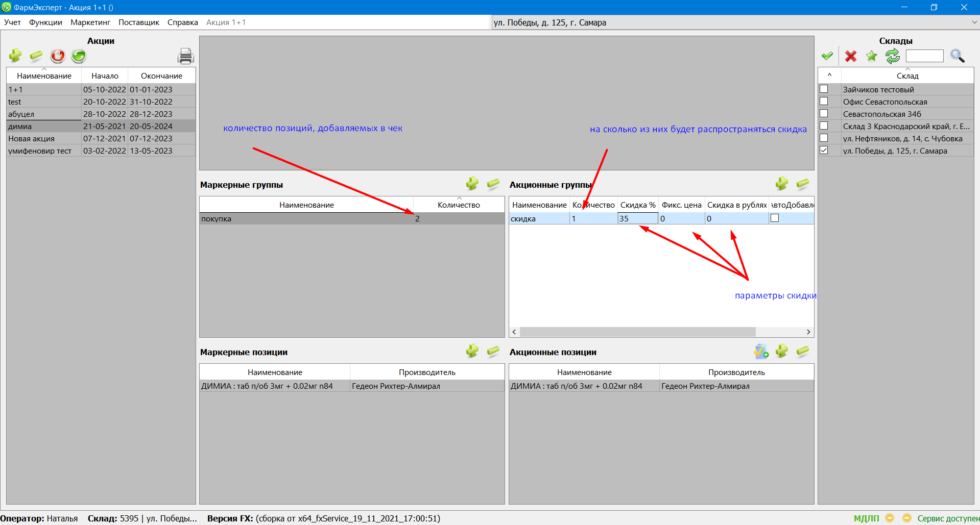Open the warehouse address dropdown at top
Viewport: 980px width, 525px height.
(x=974, y=22)
